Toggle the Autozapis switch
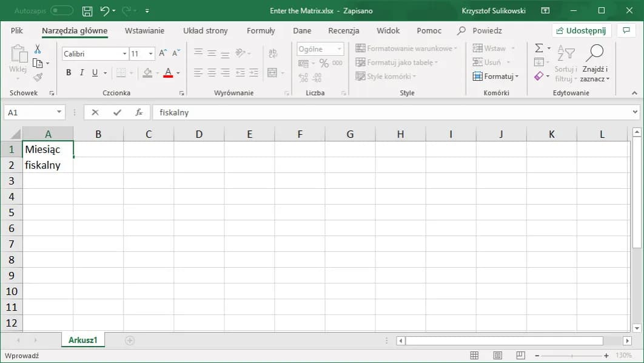This screenshot has height=363, width=644. click(x=61, y=11)
